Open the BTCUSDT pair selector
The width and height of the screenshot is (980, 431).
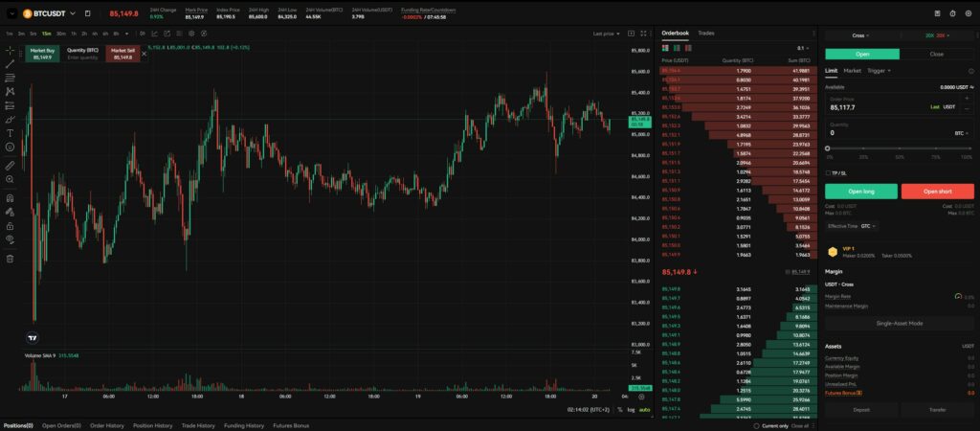[50, 13]
